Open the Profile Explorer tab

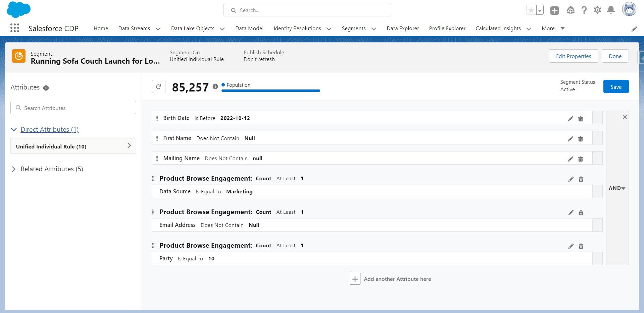point(447,28)
